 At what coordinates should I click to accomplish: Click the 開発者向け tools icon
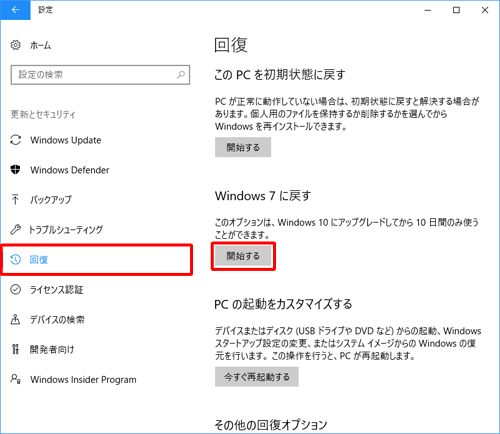(x=15, y=349)
